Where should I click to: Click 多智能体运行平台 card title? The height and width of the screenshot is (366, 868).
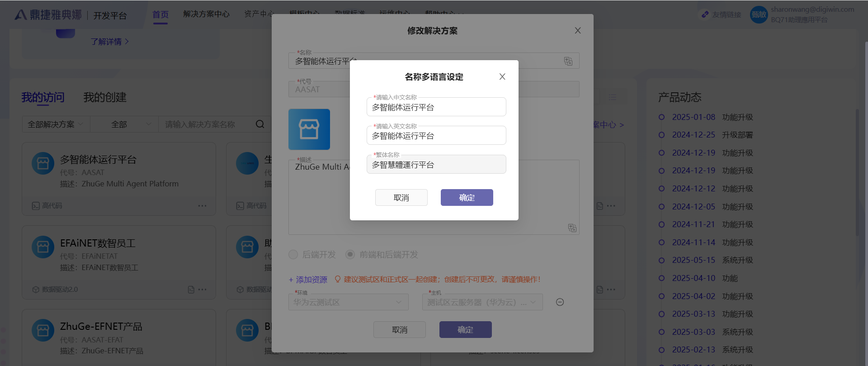point(98,160)
